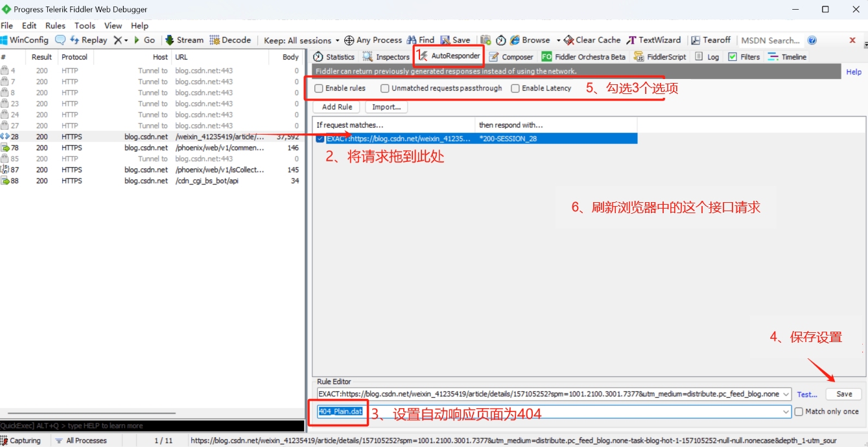Select session 87 row icon
Viewport: 868px width, 447px height.
coord(5,170)
